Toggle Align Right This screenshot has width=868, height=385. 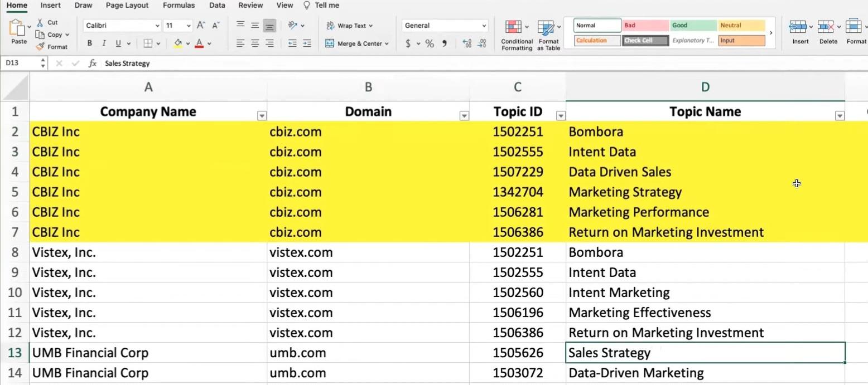click(x=269, y=43)
